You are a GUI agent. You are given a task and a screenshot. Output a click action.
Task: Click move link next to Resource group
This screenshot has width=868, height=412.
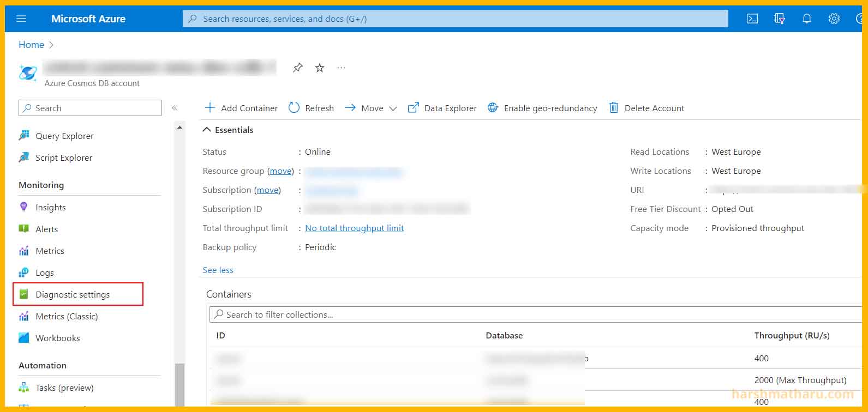tap(280, 171)
